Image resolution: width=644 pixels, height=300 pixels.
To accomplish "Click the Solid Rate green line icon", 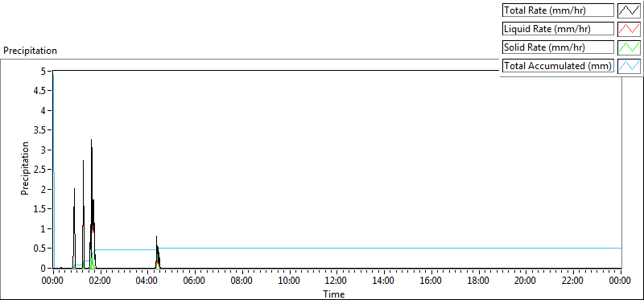I will [629, 47].
